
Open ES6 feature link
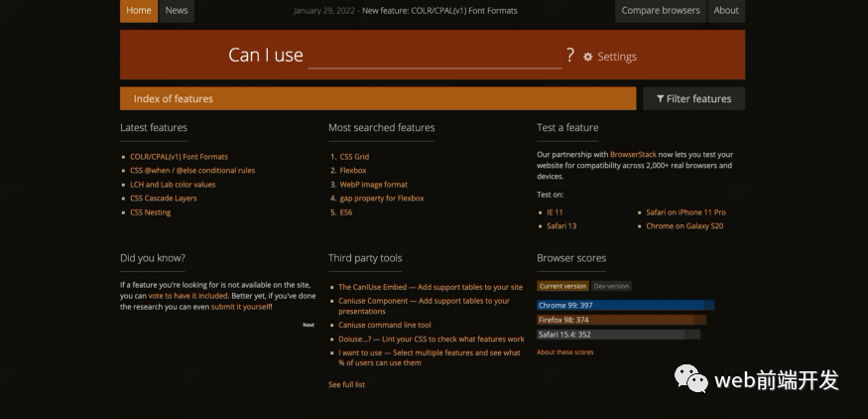point(346,212)
